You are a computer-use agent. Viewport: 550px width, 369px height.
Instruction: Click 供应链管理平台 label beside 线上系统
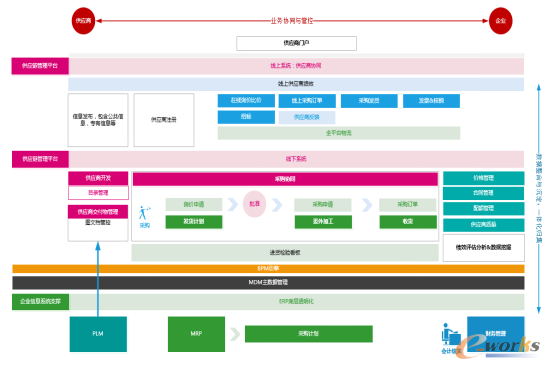(40, 66)
